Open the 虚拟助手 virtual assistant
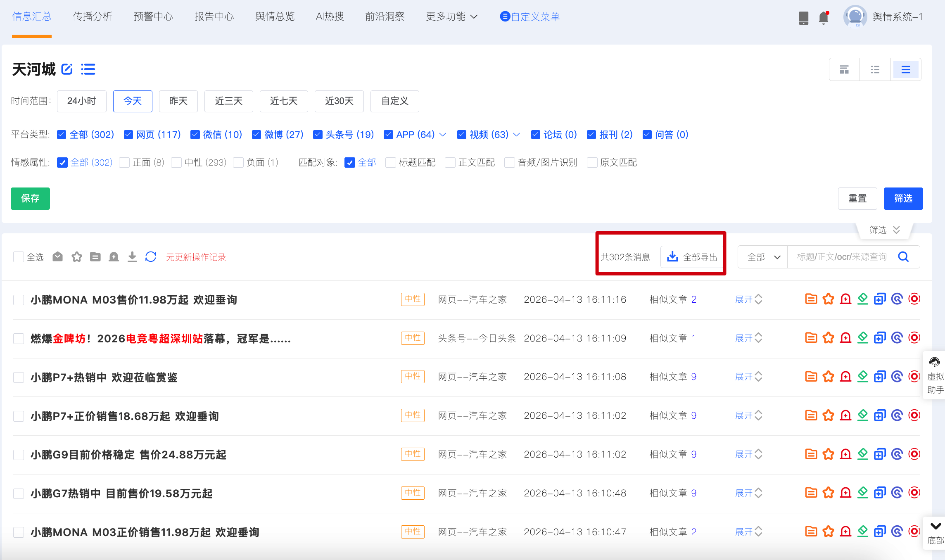945x560 pixels. click(x=935, y=375)
